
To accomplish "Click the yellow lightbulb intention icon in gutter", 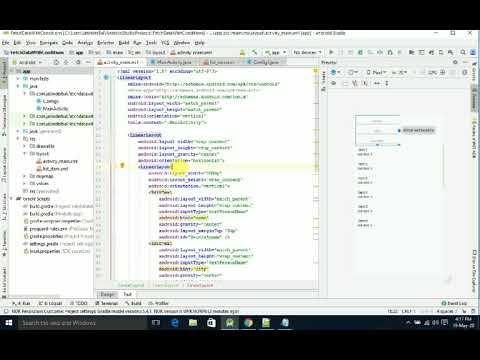I will 122,165.
